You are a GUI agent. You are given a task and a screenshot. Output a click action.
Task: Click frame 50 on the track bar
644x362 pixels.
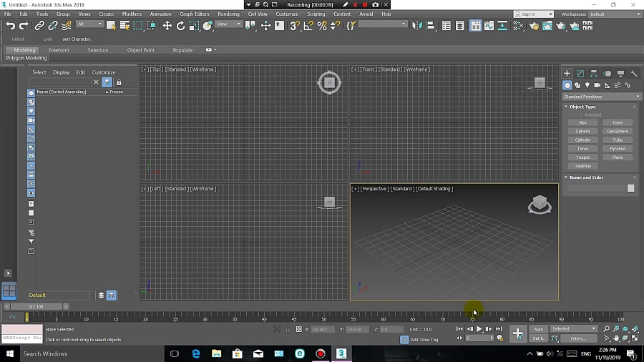323,316
